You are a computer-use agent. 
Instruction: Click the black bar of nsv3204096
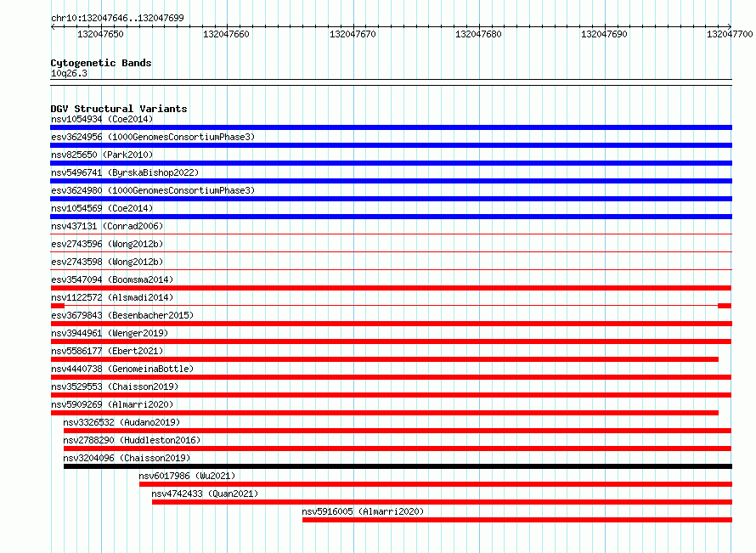pos(398,466)
